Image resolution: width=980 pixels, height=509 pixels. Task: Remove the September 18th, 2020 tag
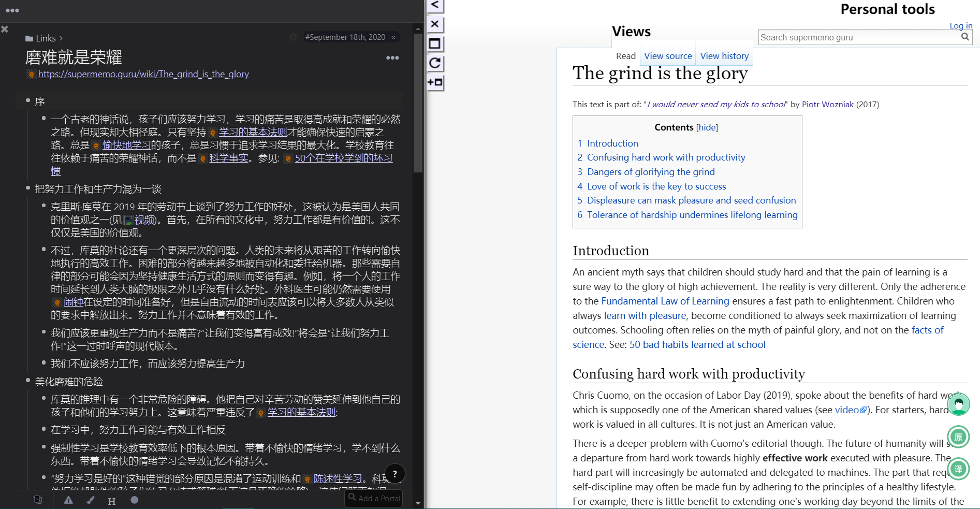(393, 37)
